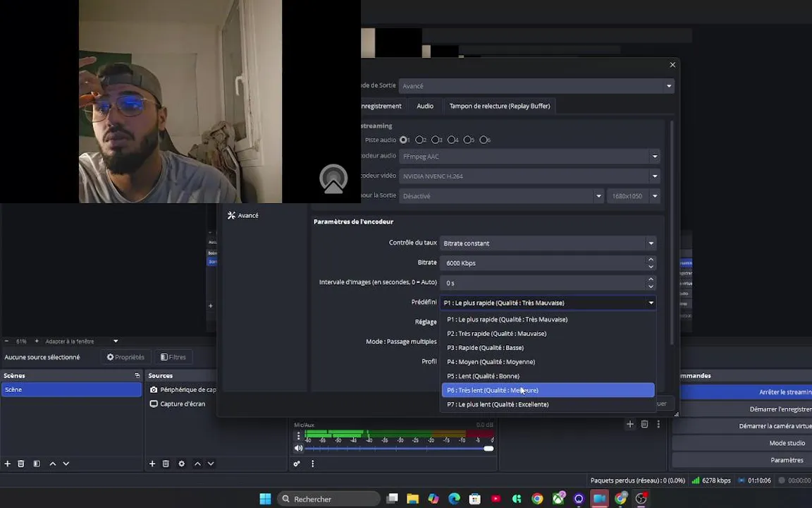812x508 pixels.
Task: Choose preset P2 : Très rapide
Action: [548, 334]
